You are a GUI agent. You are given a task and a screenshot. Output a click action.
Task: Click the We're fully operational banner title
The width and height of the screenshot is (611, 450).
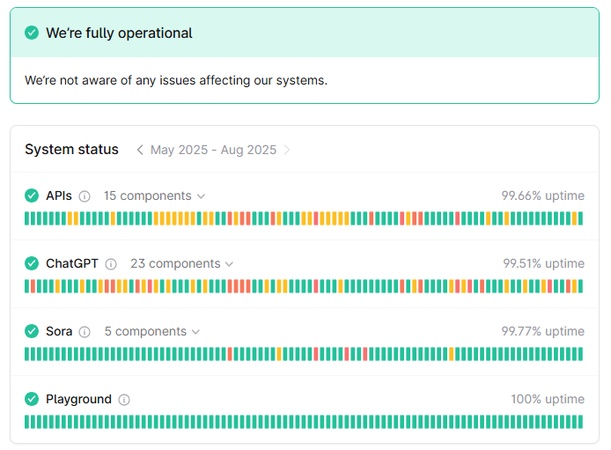[x=119, y=33]
